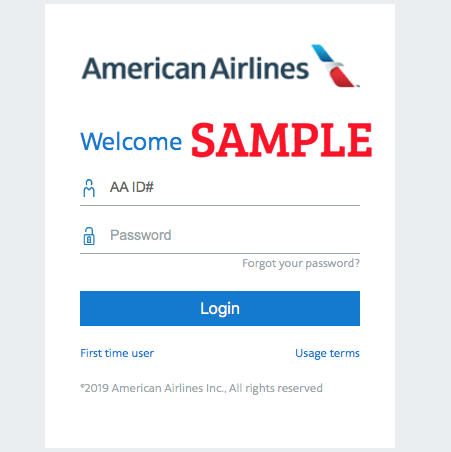Click the American Airlines flight symbol logo

tap(335, 66)
